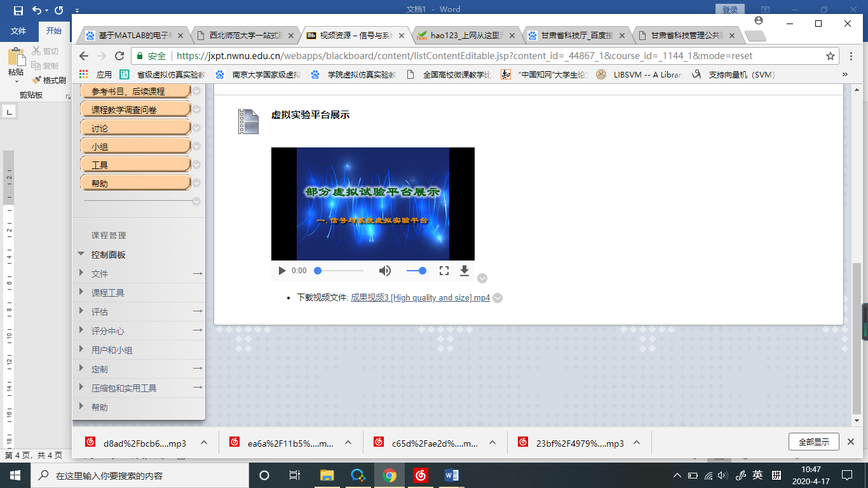Click the Format Painter in Word ribbon
Viewport: 868px width, 488px height.
point(49,81)
